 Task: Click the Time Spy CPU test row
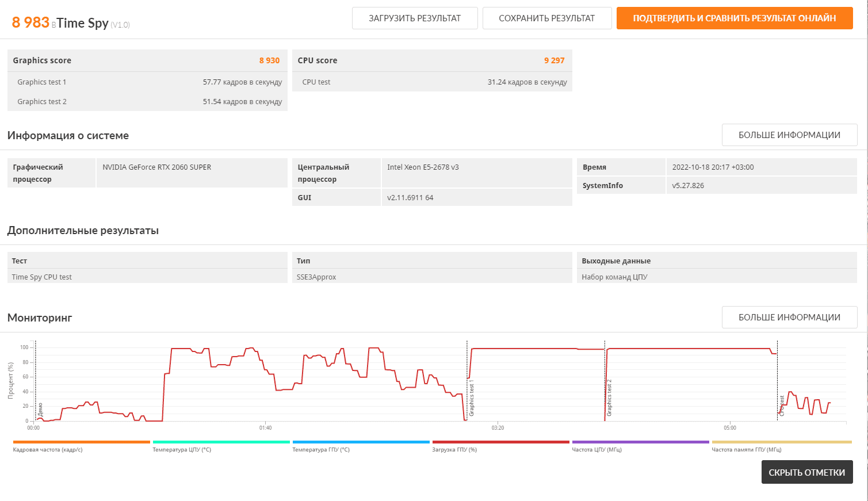(147, 277)
